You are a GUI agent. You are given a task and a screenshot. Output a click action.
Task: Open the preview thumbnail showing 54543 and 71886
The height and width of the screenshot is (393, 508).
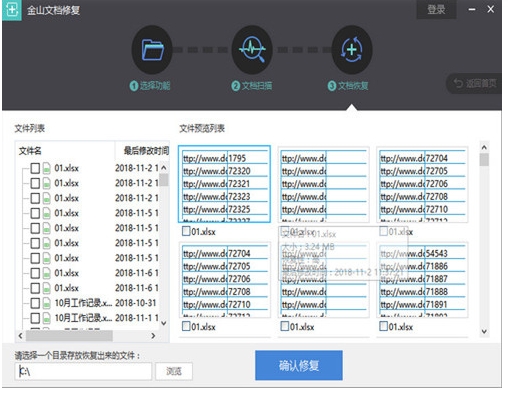pos(422,279)
